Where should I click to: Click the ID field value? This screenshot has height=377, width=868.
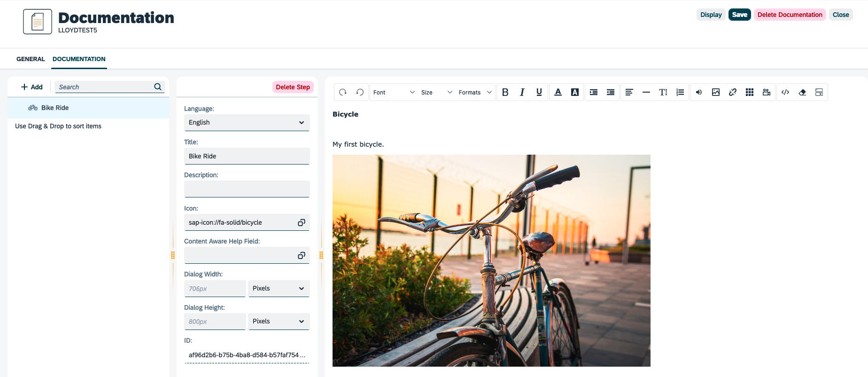[247, 355]
